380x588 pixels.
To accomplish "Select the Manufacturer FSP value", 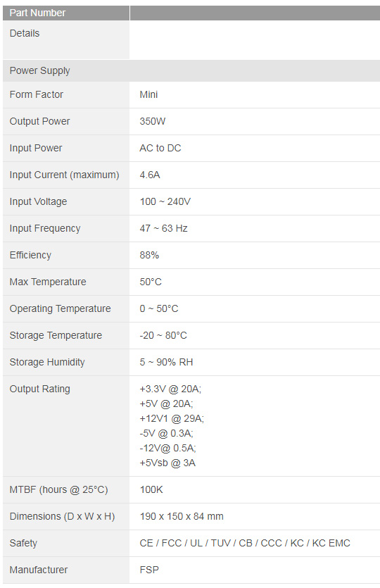I will point(149,570).
